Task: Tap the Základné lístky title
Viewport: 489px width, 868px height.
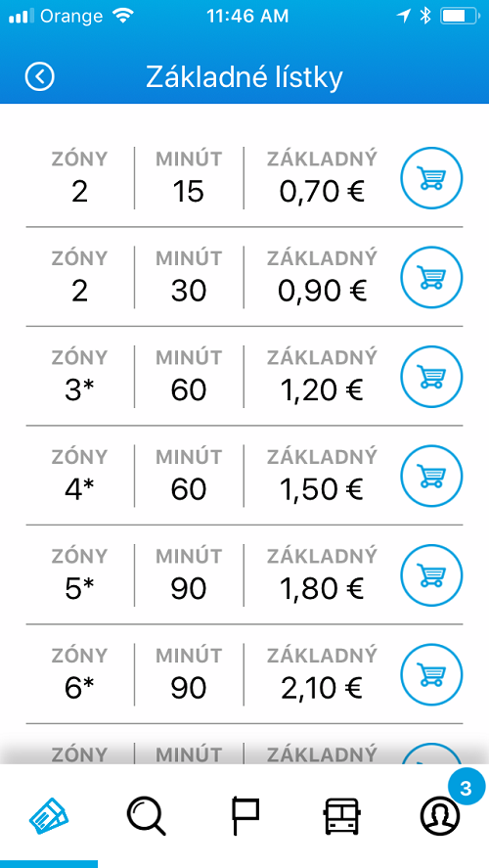Action: [x=244, y=77]
